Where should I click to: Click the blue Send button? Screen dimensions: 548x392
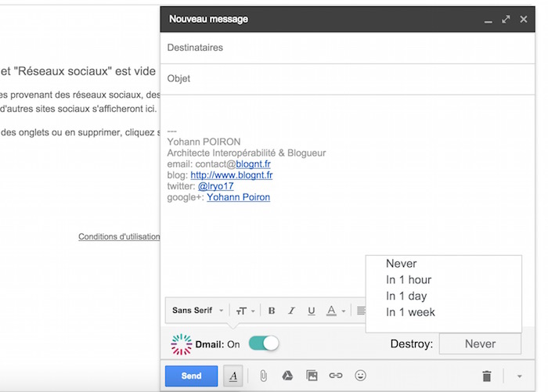[191, 376]
